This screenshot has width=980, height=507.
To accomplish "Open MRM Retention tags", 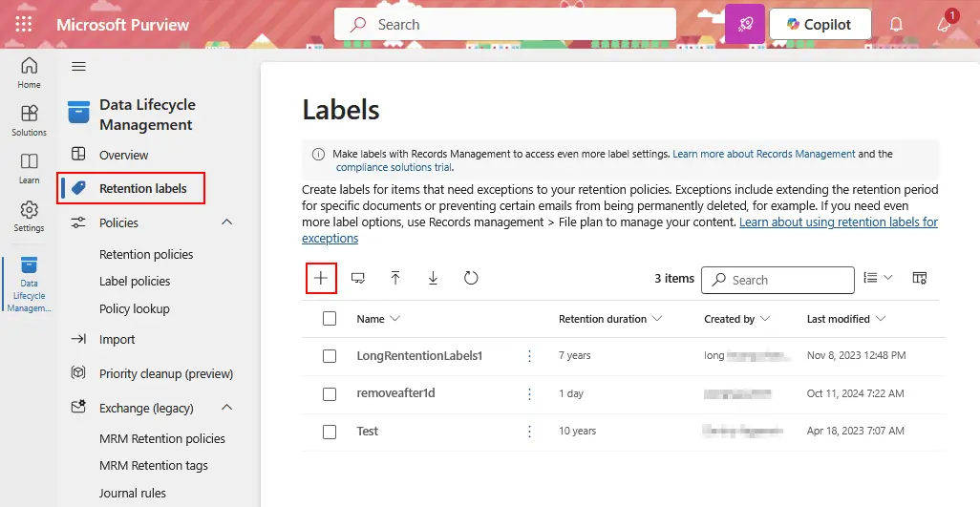I will pyautogui.click(x=154, y=465).
